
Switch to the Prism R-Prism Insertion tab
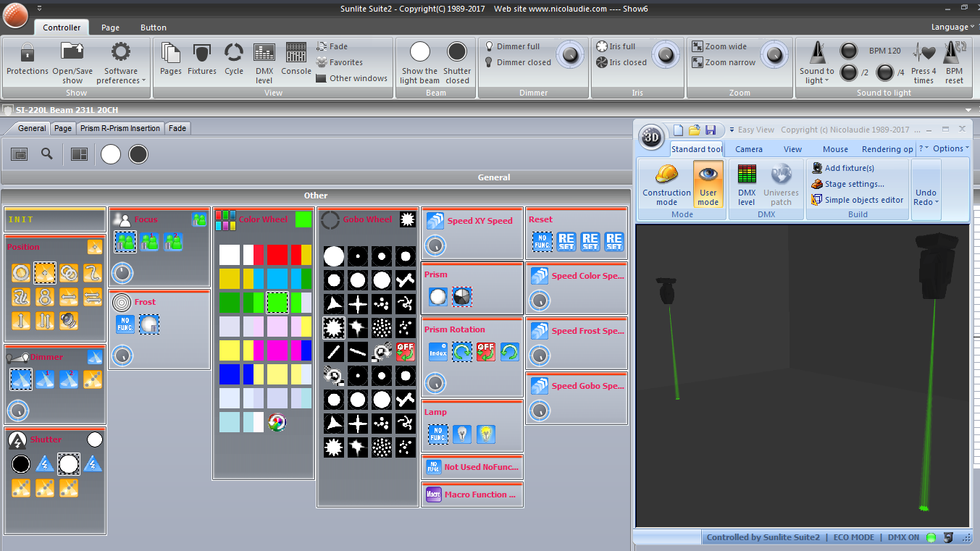(x=120, y=128)
